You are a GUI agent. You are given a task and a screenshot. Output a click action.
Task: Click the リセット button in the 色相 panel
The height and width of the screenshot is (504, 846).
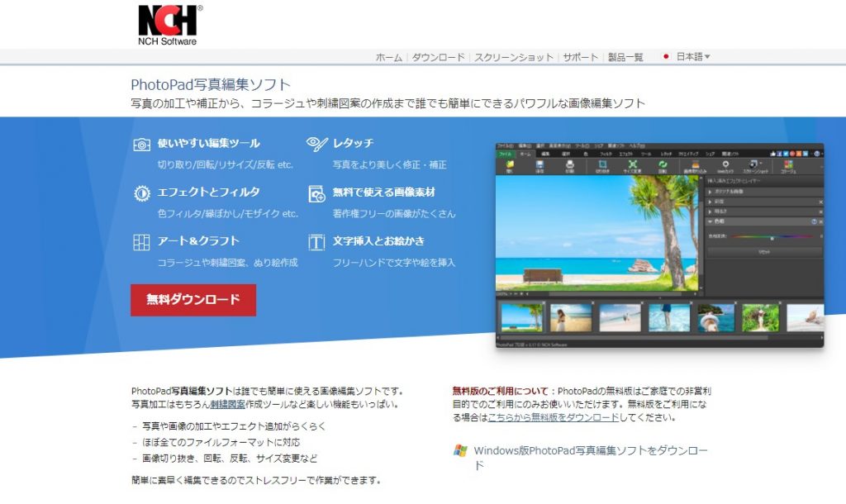[764, 252]
